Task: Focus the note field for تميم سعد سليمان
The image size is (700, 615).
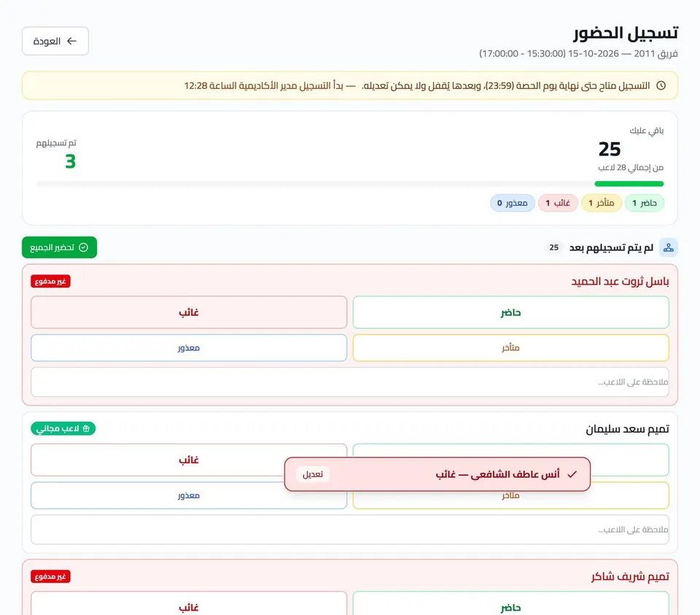Action: (x=350, y=530)
